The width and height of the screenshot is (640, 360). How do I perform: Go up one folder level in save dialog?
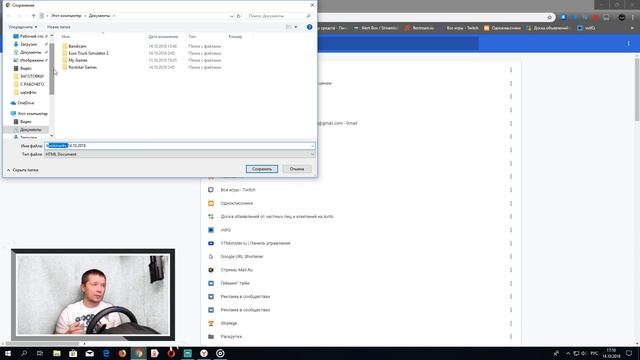(x=33, y=16)
